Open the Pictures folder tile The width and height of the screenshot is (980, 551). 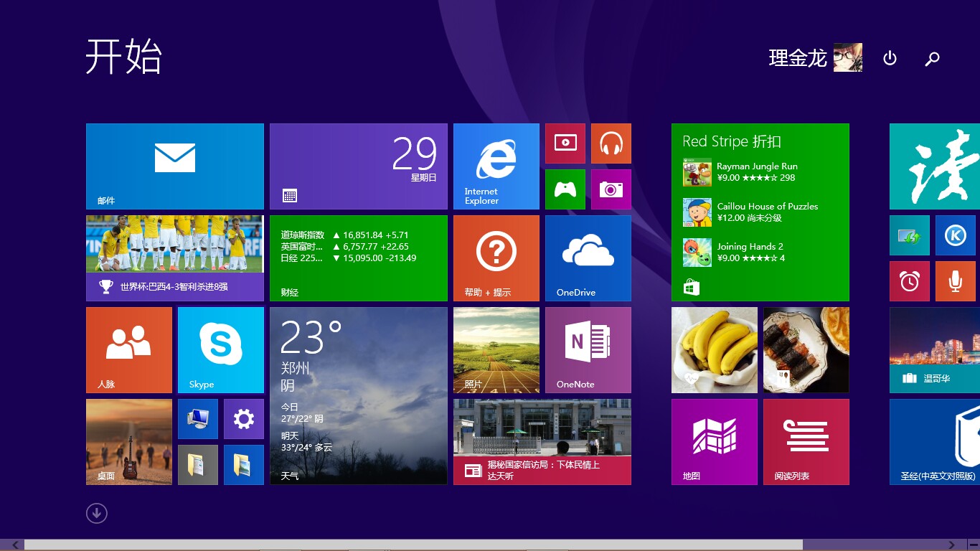tap(244, 465)
